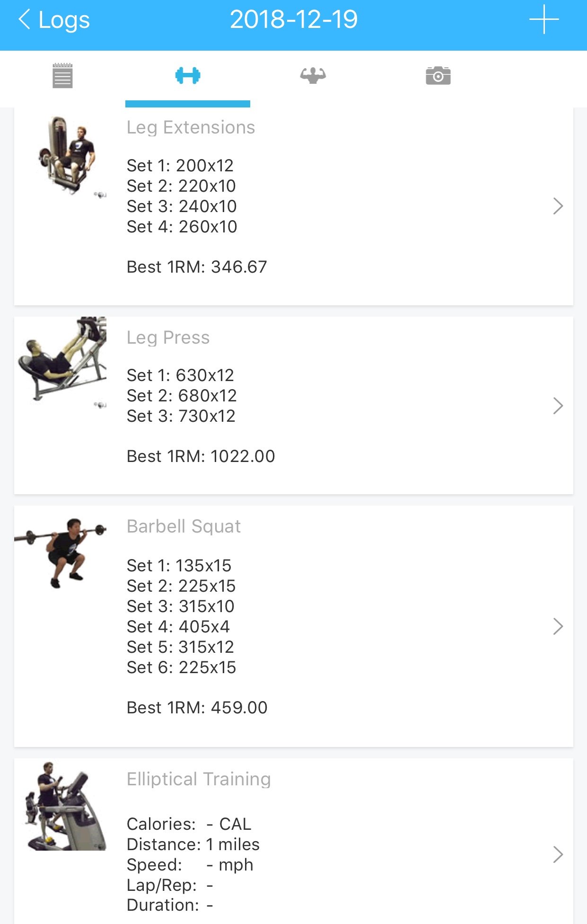Viewport: 587px width, 924px height.
Task: Expand Leg Extensions details chevron
Action: [x=558, y=206]
